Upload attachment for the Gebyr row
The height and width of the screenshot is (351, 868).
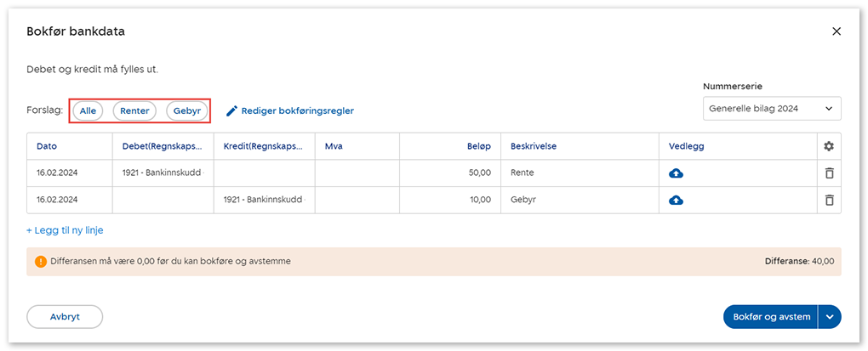pos(677,201)
